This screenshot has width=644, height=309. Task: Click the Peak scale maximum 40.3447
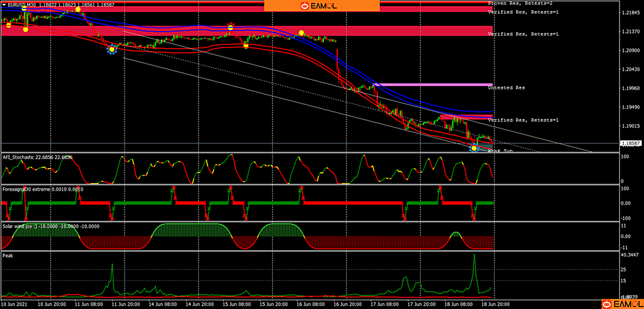pyautogui.click(x=630, y=255)
